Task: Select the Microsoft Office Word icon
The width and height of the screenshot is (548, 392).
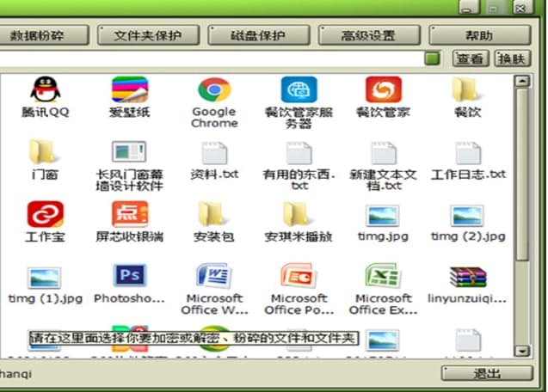Action: coord(213,276)
